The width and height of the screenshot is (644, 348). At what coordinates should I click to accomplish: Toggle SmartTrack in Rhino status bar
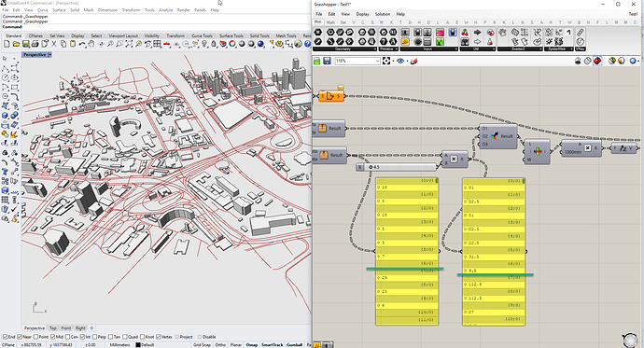point(272,344)
